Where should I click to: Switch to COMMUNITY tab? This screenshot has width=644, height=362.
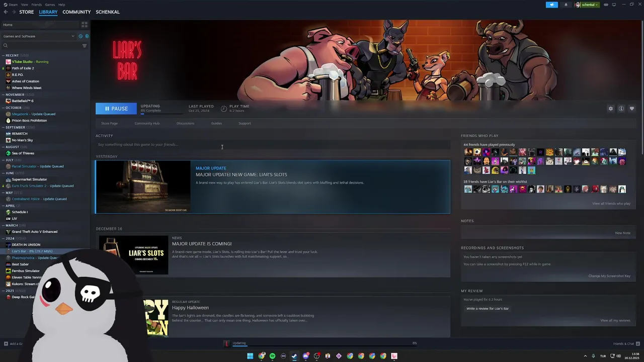point(76,12)
